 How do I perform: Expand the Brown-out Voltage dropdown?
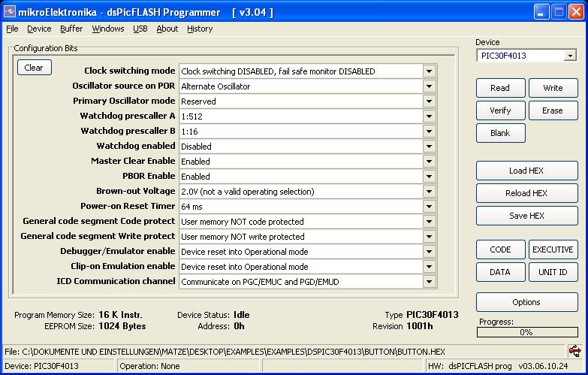coord(429,192)
